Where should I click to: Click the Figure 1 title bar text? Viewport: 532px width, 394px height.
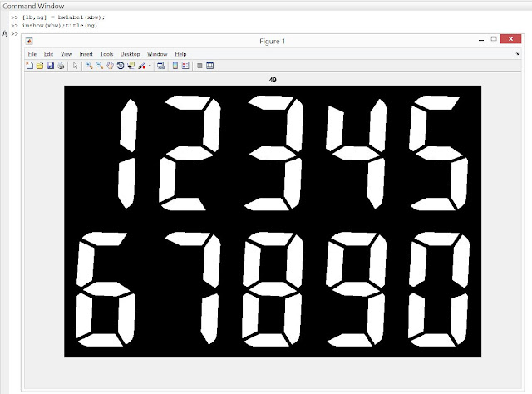tap(272, 42)
